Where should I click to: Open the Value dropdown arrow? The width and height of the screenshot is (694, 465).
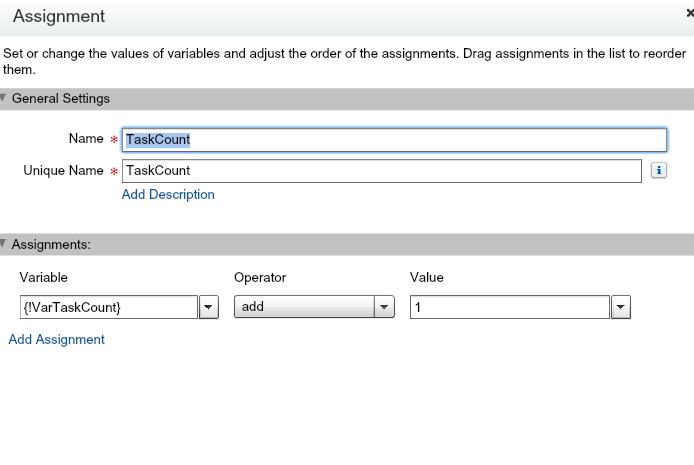[621, 308]
